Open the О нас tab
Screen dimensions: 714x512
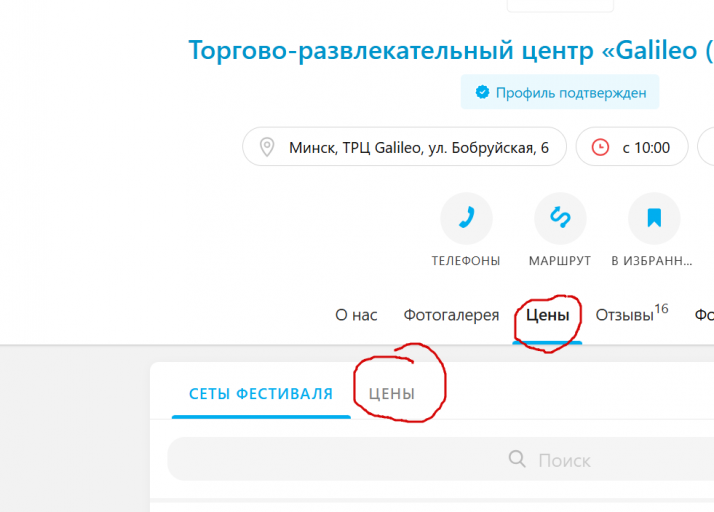tap(356, 315)
